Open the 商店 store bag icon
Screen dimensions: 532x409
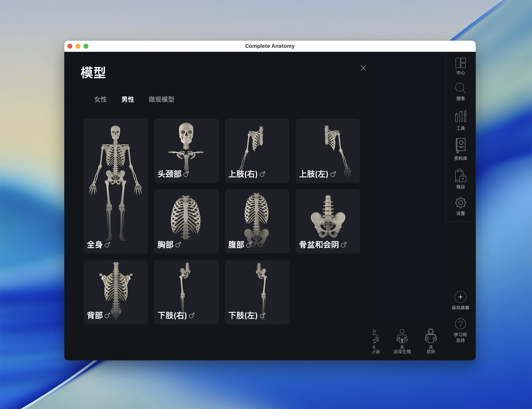(460, 176)
